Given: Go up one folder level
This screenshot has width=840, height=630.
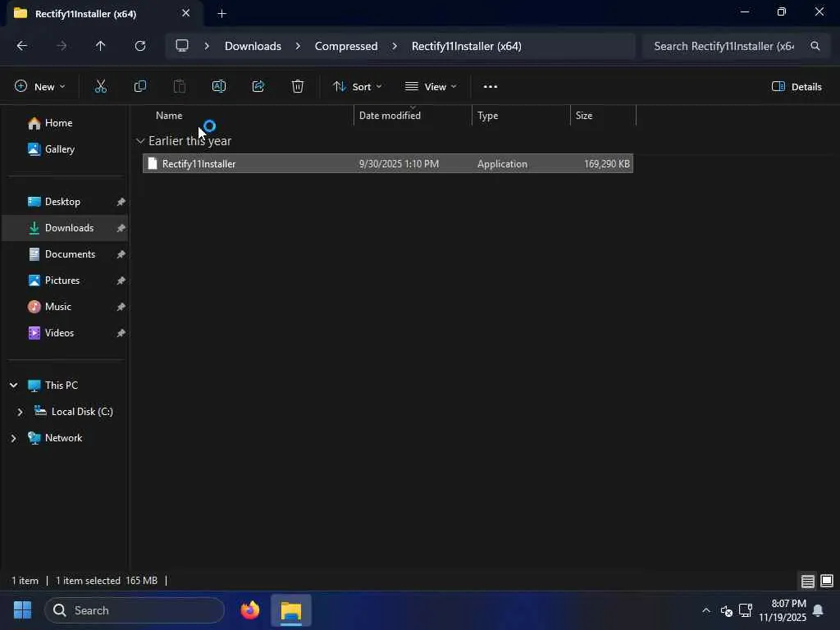Looking at the screenshot, I should point(100,46).
